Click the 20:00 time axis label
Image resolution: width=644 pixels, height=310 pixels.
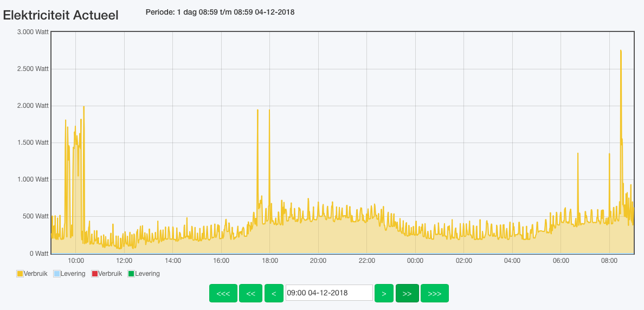[x=318, y=261]
